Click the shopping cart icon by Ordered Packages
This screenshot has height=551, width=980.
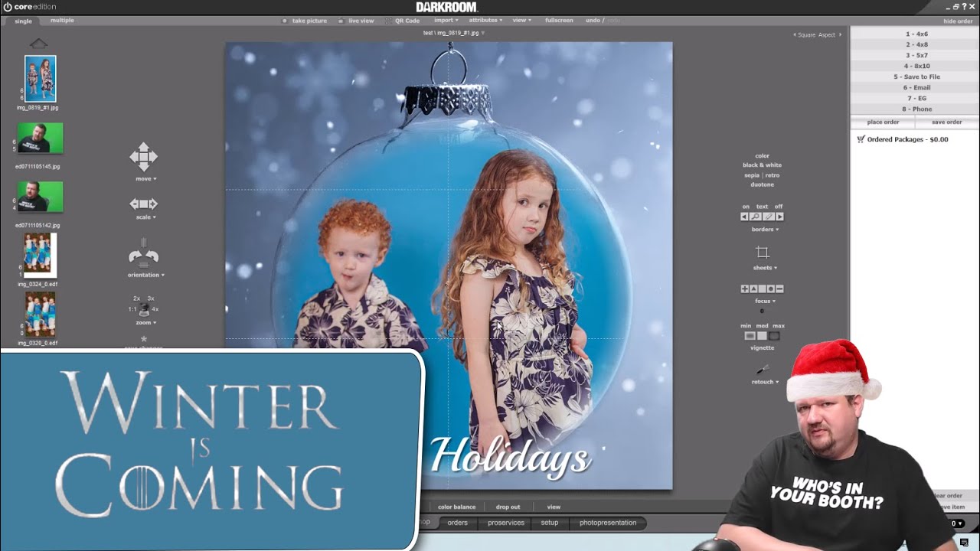861,139
